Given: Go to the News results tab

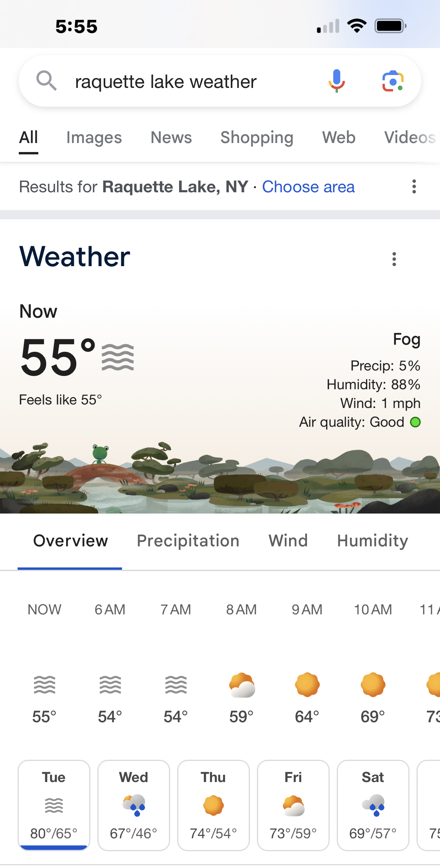Looking at the screenshot, I should (x=171, y=138).
